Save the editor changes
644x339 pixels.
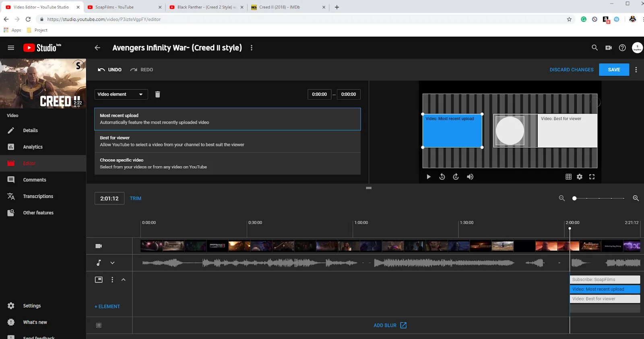(614, 70)
